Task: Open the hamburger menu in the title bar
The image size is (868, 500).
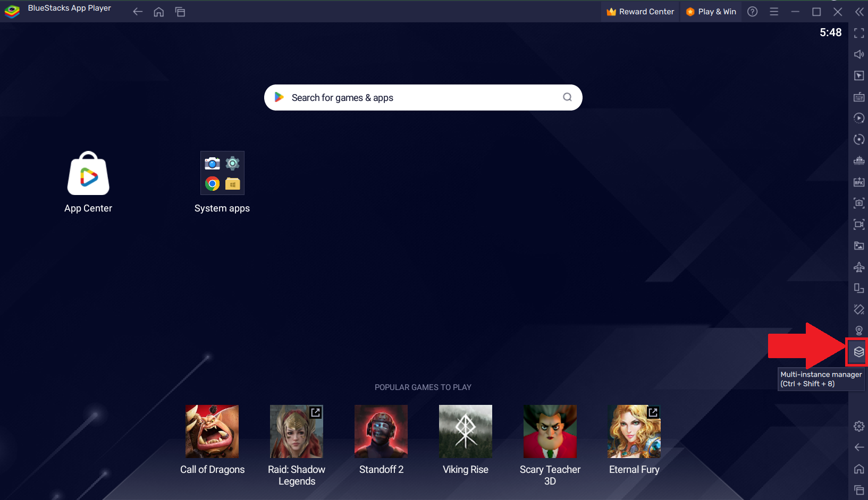Action: click(x=774, y=11)
